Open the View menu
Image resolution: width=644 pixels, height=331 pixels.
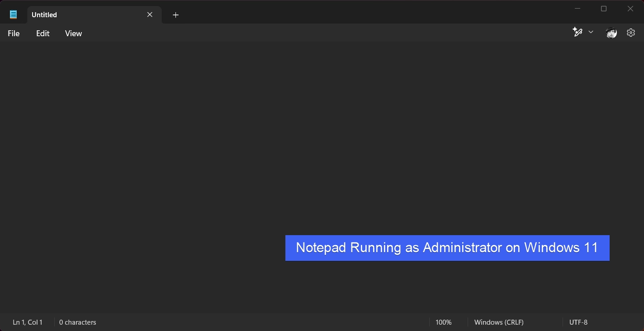[73, 33]
